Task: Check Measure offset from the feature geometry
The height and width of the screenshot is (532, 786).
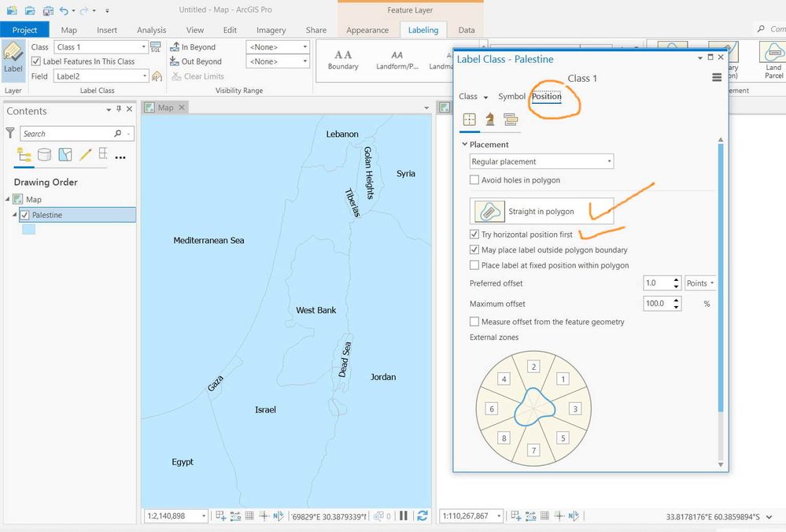Action: pyautogui.click(x=474, y=321)
